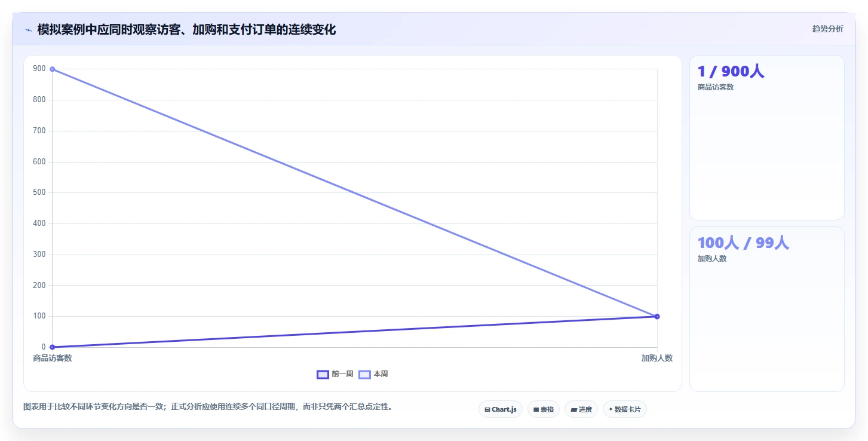The width and height of the screenshot is (868, 441).
Task: Click the data point at 加购人数 100
Action: (657, 317)
